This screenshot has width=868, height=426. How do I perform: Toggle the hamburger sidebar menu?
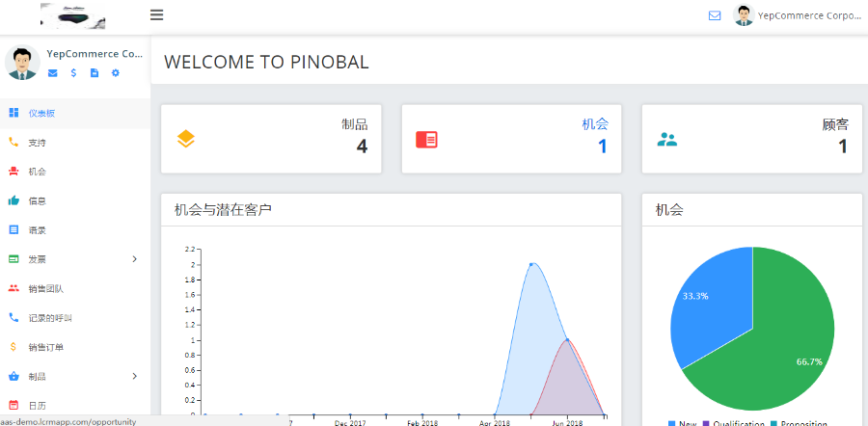pyautogui.click(x=157, y=14)
